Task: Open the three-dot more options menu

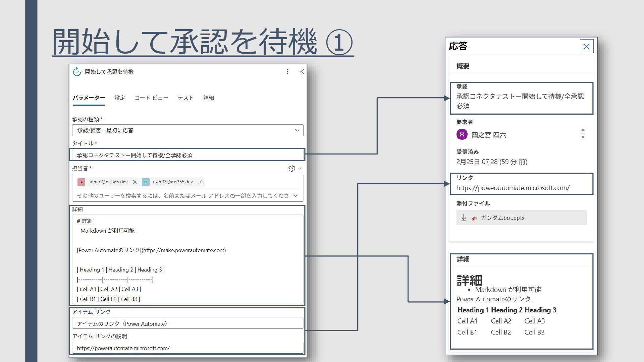Action: click(x=287, y=72)
